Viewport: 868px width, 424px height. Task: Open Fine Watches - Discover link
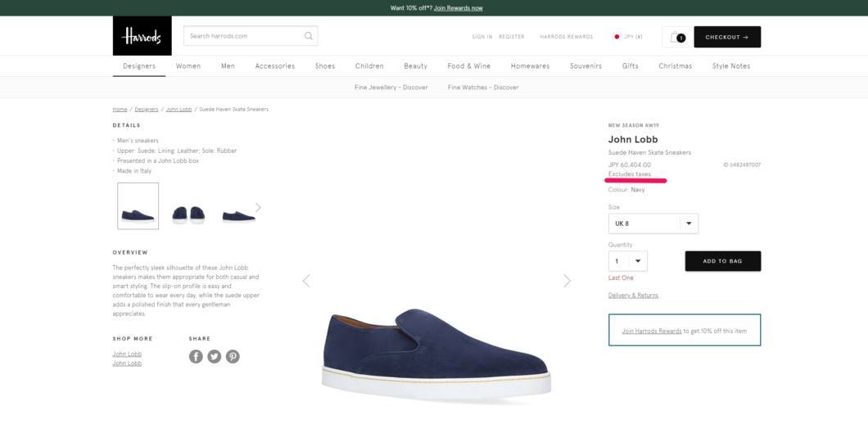click(483, 88)
